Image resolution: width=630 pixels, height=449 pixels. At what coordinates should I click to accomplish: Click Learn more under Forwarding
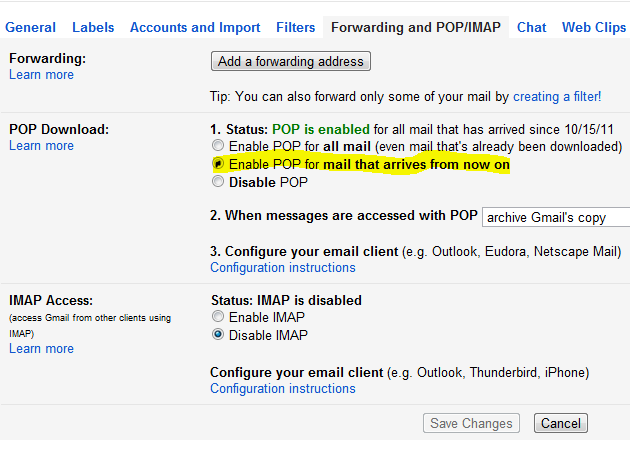pyautogui.click(x=41, y=75)
